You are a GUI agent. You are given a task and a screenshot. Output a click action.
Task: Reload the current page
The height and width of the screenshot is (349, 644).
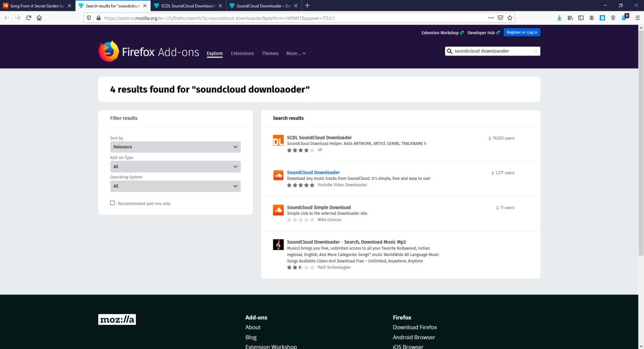[28, 18]
